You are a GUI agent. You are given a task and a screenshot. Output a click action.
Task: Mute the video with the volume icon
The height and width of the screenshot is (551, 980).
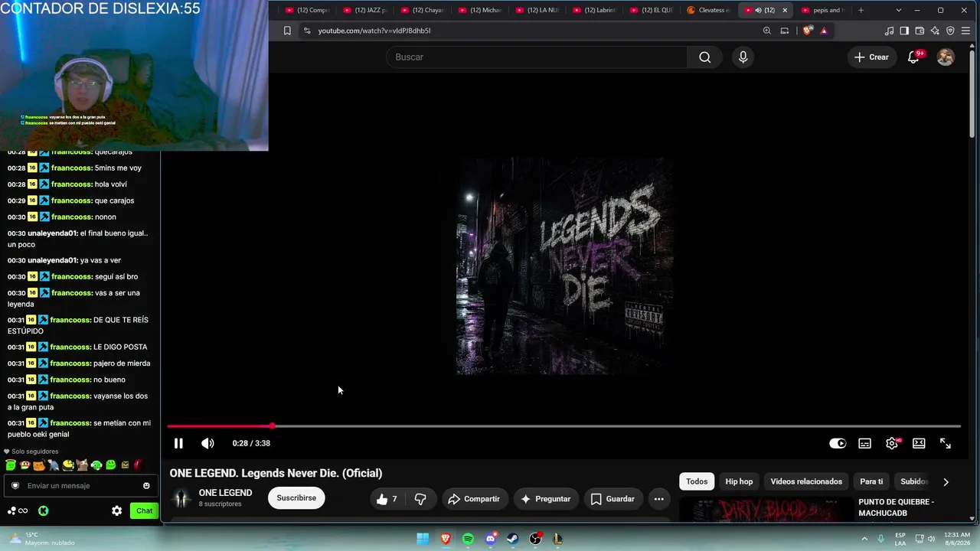(207, 443)
